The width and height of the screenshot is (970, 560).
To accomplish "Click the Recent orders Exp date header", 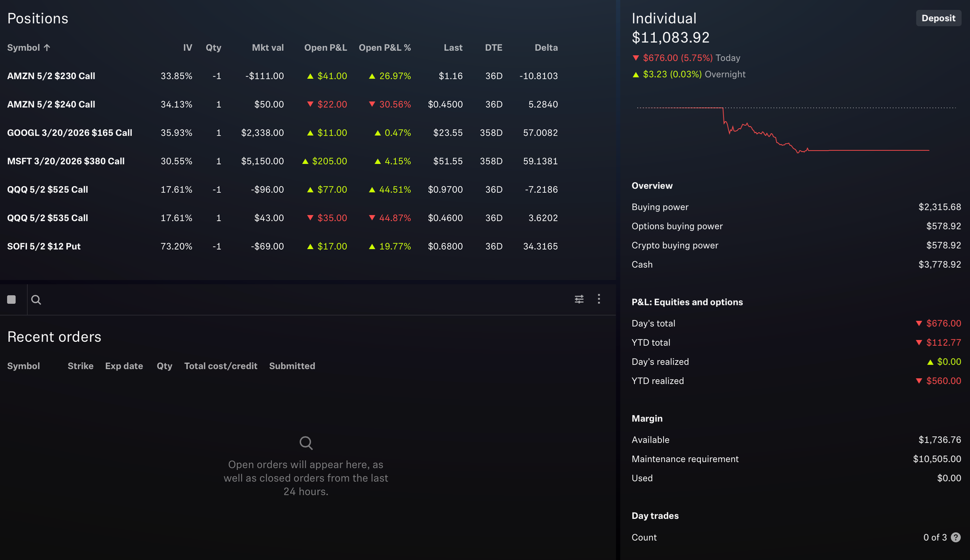I will (124, 366).
